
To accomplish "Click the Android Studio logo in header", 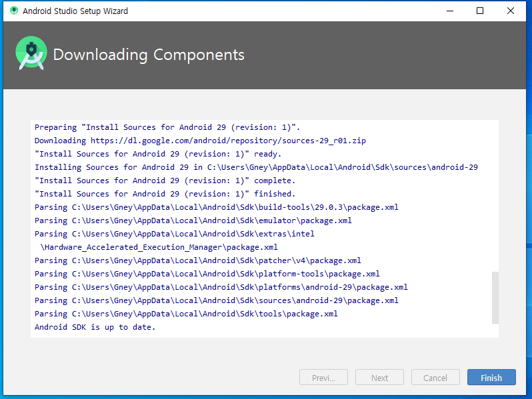I will tap(31, 53).
